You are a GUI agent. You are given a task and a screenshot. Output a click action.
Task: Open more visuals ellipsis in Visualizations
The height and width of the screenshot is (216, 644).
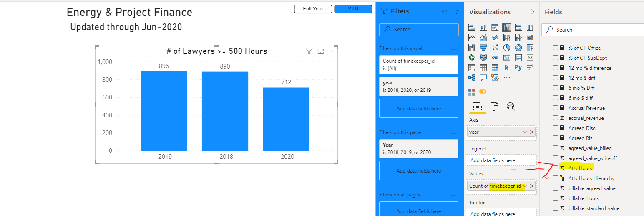507,77
